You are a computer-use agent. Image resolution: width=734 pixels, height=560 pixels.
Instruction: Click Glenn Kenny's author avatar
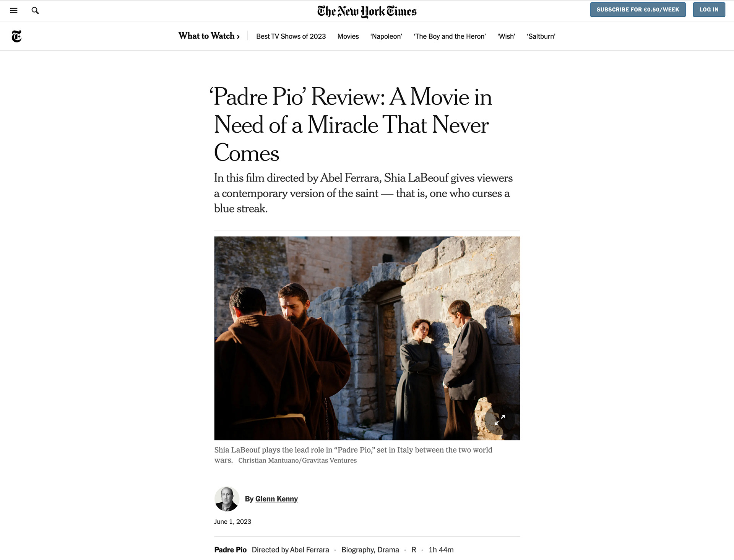[227, 499]
